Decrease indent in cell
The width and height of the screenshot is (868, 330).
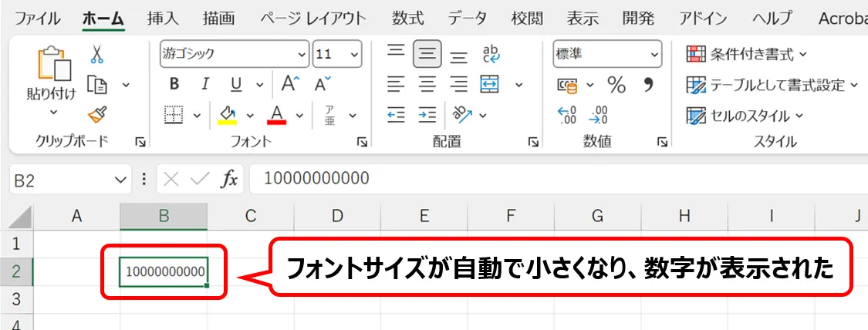coord(396,115)
